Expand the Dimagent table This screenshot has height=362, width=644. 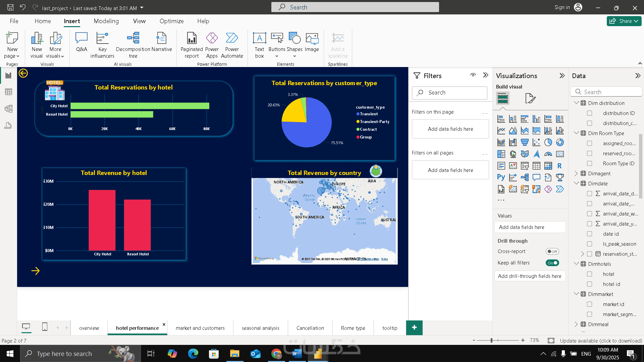pos(576,173)
